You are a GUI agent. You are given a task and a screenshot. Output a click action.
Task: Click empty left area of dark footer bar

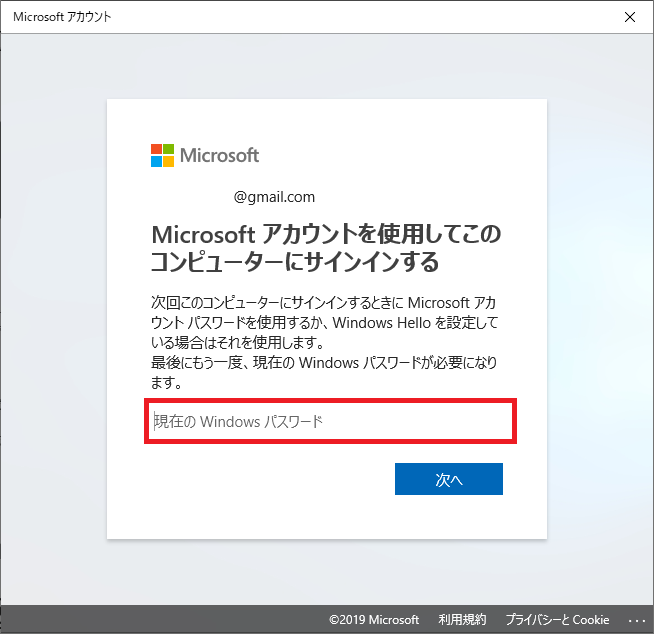(150, 620)
